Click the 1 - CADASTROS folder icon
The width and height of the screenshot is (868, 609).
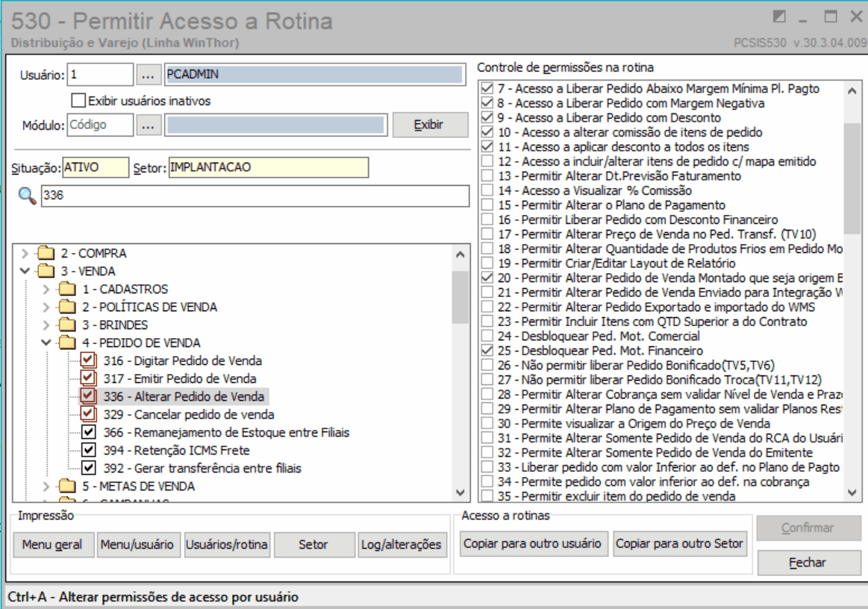point(67,289)
